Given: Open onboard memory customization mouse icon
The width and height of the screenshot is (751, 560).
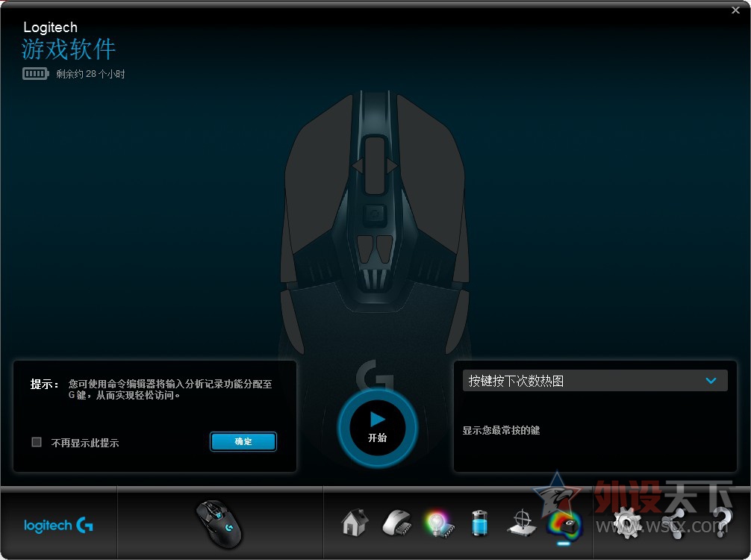Looking at the screenshot, I should (x=396, y=523).
